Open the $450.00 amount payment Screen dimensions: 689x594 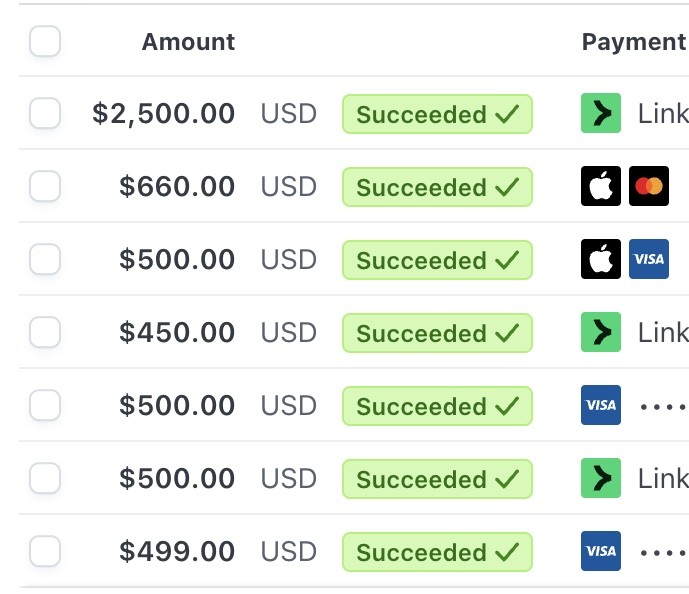point(177,333)
